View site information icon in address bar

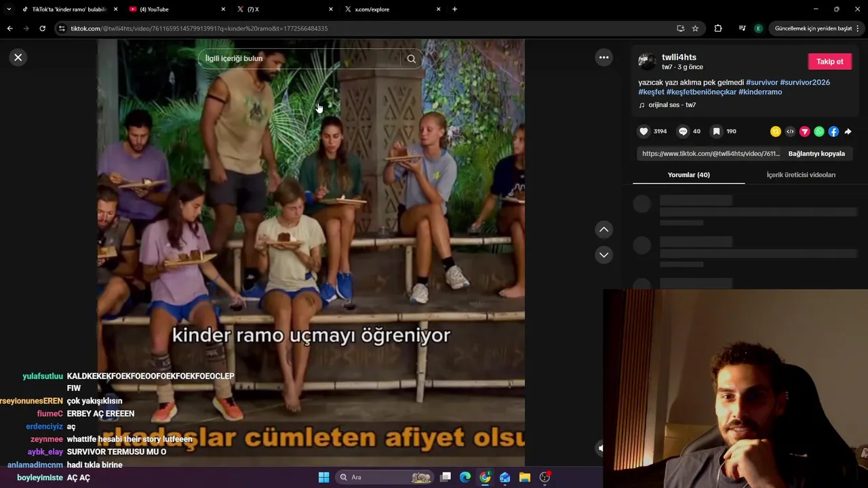pos(62,28)
